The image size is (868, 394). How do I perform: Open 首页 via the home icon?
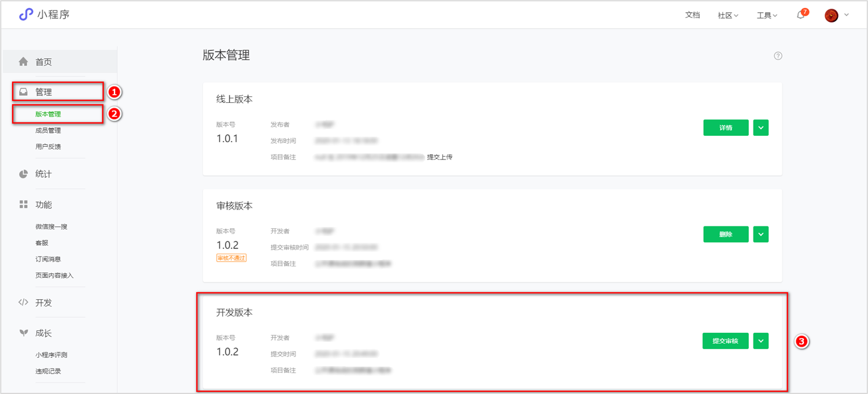[x=23, y=61]
